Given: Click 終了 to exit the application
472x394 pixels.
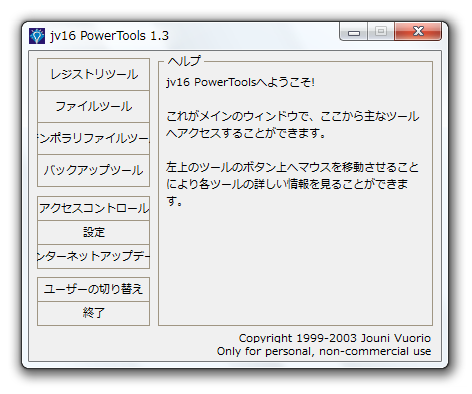Looking at the screenshot, I should [93, 313].
